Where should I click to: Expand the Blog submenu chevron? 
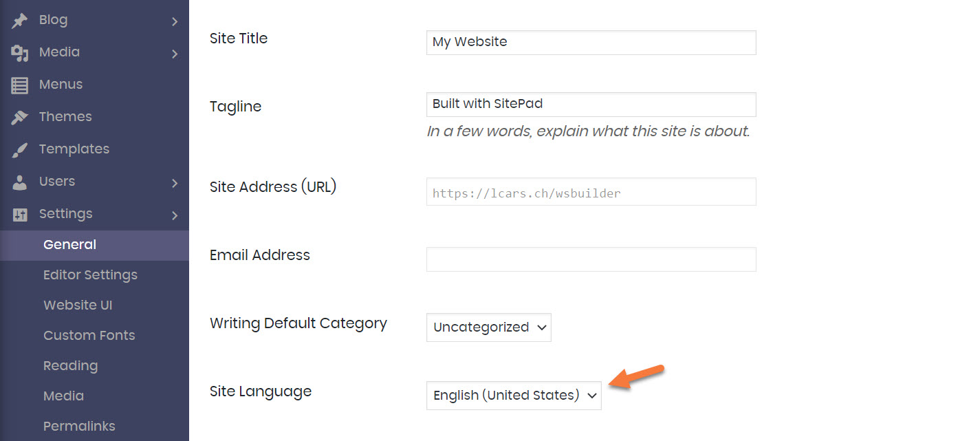point(175,21)
